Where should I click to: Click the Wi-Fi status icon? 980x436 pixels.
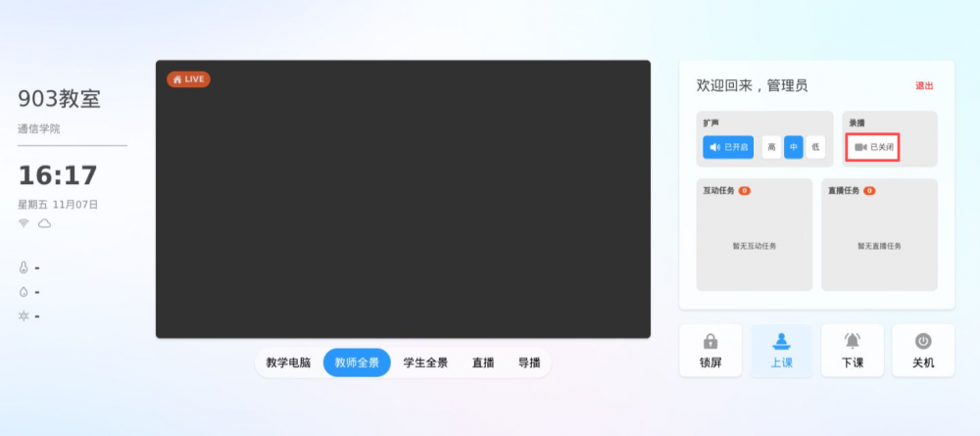[x=24, y=224]
